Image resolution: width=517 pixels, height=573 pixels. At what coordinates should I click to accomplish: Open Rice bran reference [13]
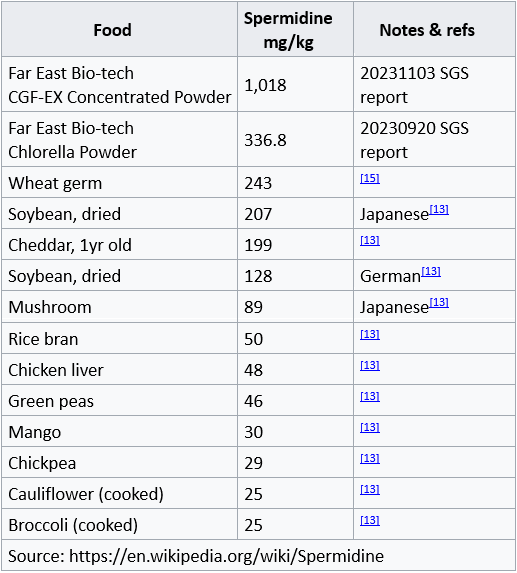click(x=370, y=334)
